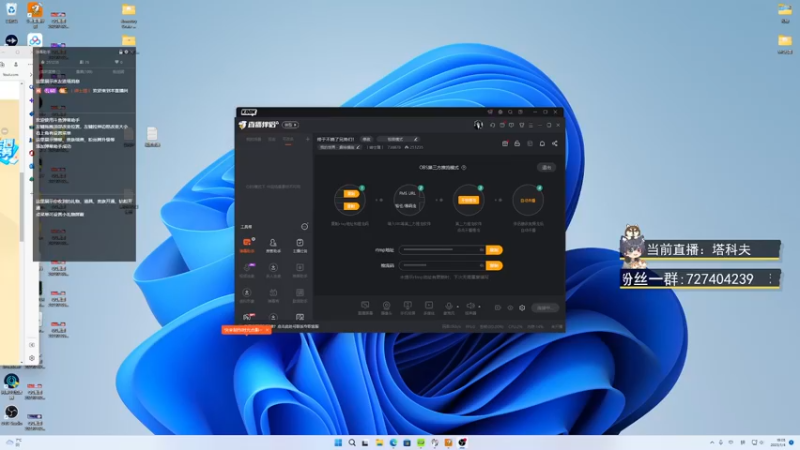Reveal the rtmp address with its eye icon
800x450 pixels.
481,250
